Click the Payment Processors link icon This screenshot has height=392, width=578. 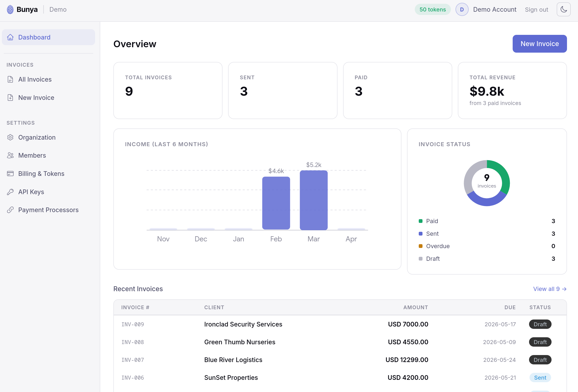tap(10, 210)
